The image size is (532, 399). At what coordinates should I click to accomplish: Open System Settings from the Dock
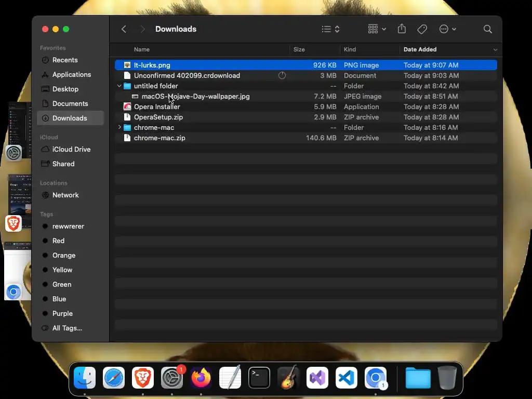tap(172, 378)
